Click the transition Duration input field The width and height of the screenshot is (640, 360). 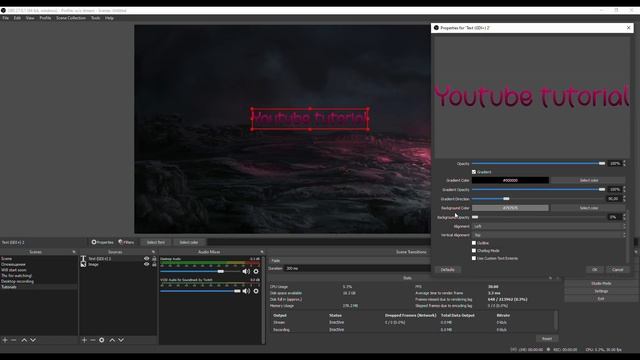tap(358, 269)
